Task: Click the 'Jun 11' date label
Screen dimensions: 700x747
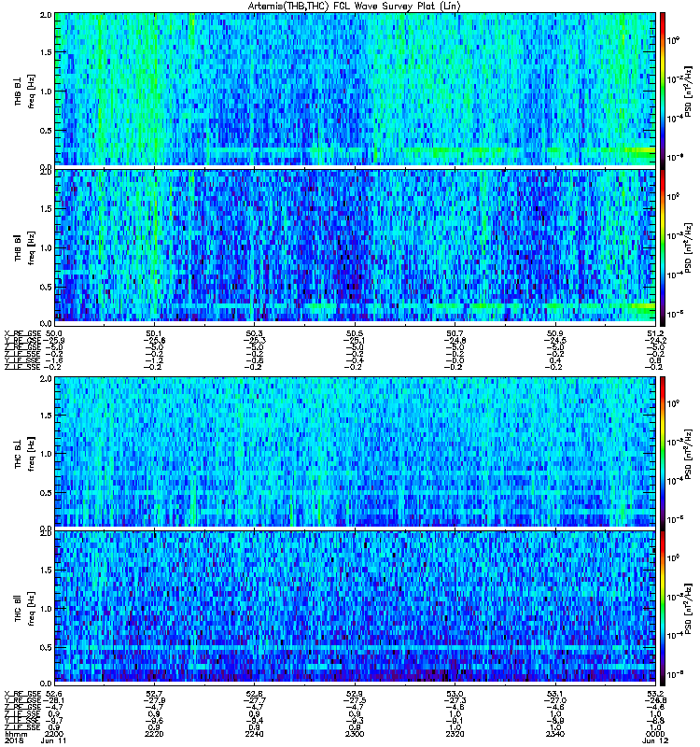Action: pyautogui.click(x=53, y=740)
